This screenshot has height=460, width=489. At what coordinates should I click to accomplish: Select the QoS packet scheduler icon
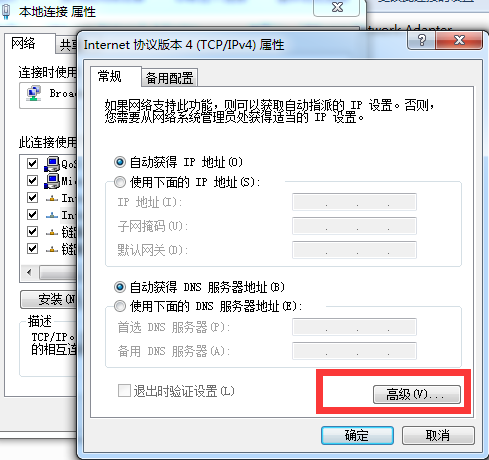click(52, 164)
